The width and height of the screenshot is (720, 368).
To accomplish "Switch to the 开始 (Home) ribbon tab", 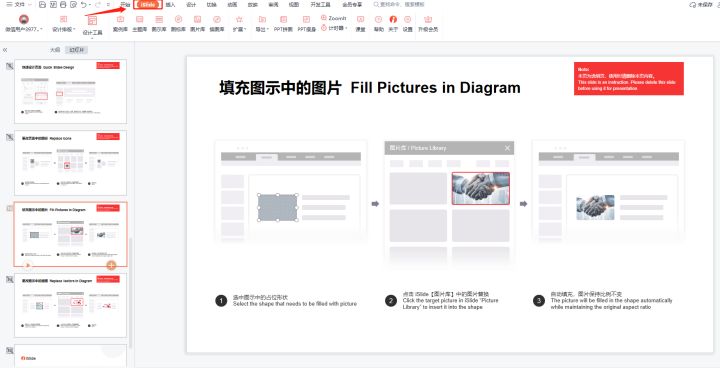I will pyautogui.click(x=125, y=5).
